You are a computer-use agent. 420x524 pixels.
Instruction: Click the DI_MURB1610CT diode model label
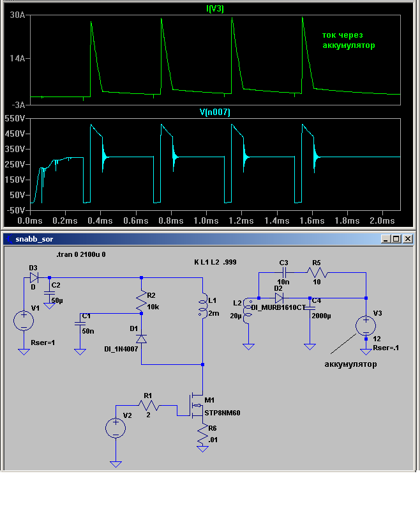click(278, 307)
